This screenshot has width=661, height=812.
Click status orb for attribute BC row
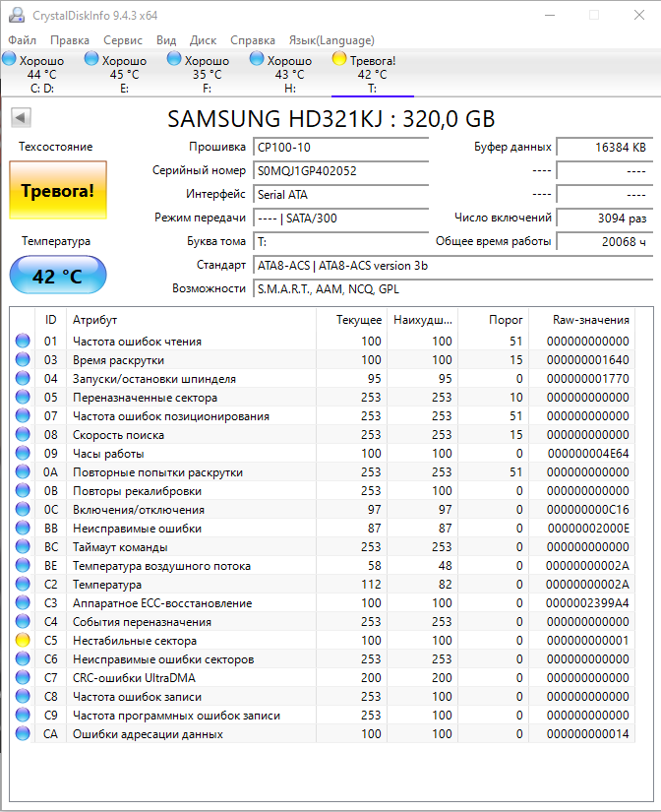click(23, 546)
